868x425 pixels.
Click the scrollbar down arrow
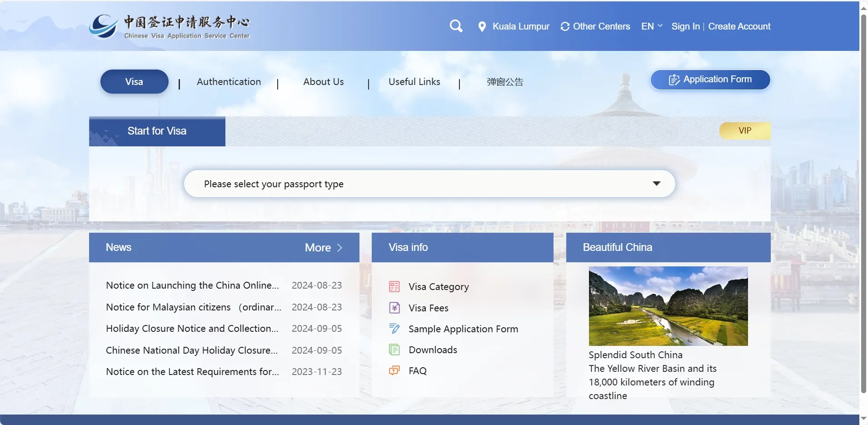[863, 418]
